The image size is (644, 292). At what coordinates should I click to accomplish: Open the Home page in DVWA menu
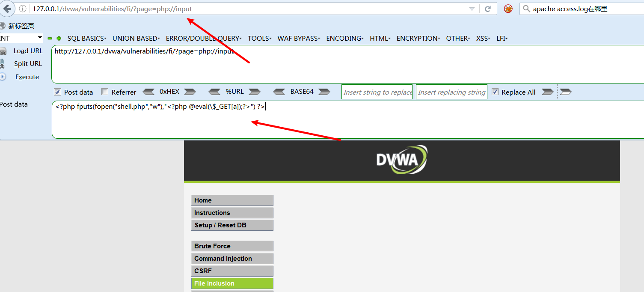click(x=232, y=200)
